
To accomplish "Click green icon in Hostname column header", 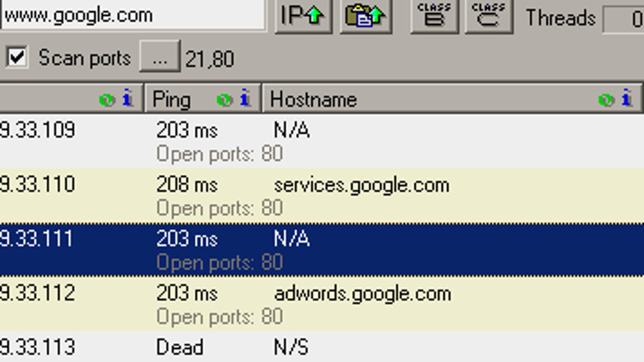I will click(x=606, y=99).
